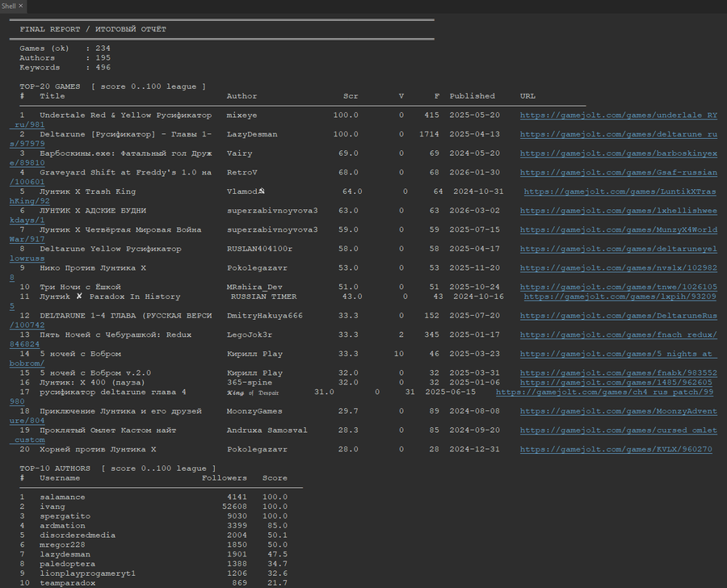Click the username 'spergatito'
Screen dimensions: 727x588
coord(65,515)
